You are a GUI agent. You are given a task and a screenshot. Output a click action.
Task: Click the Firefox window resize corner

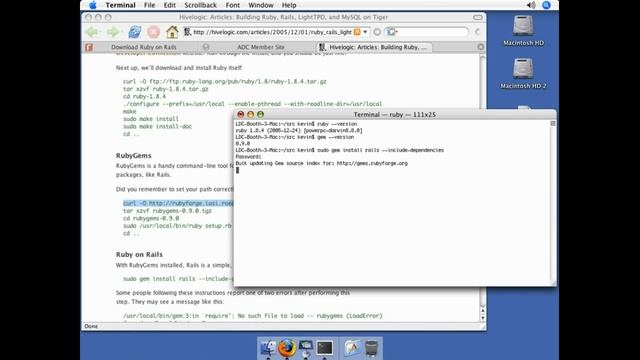pos(483,327)
